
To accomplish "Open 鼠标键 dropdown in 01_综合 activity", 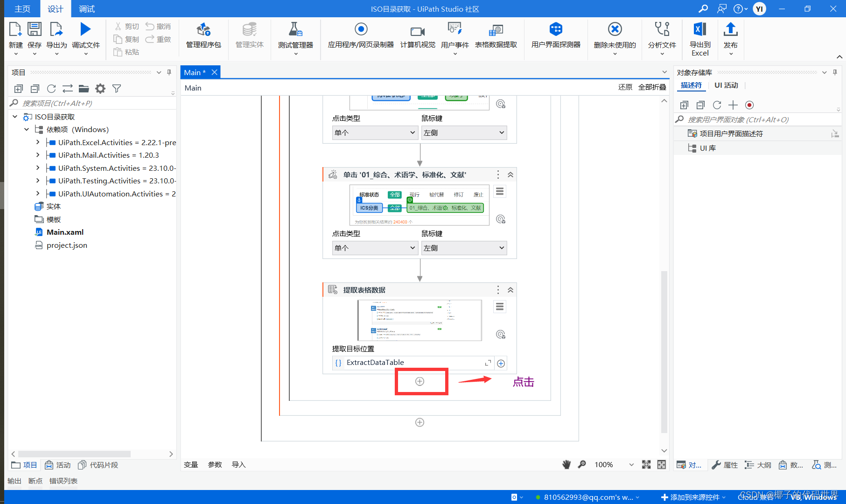I will [x=464, y=248].
